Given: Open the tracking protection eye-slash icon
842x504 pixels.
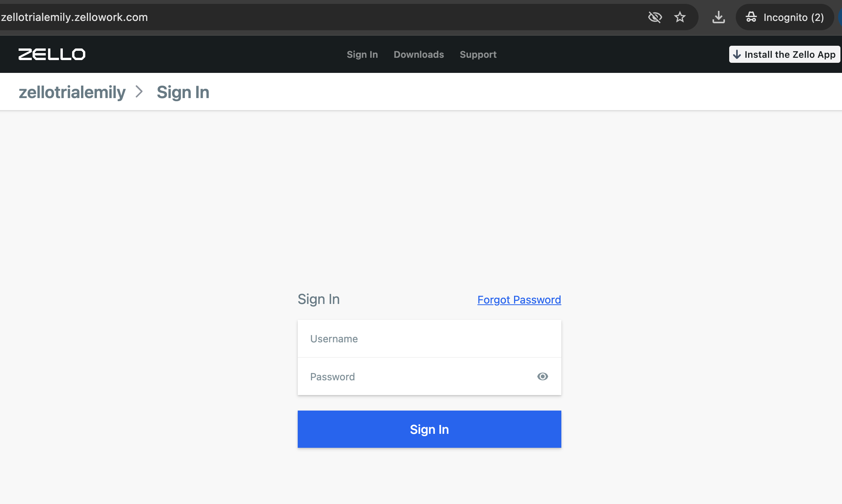Looking at the screenshot, I should tap(655, 17).
